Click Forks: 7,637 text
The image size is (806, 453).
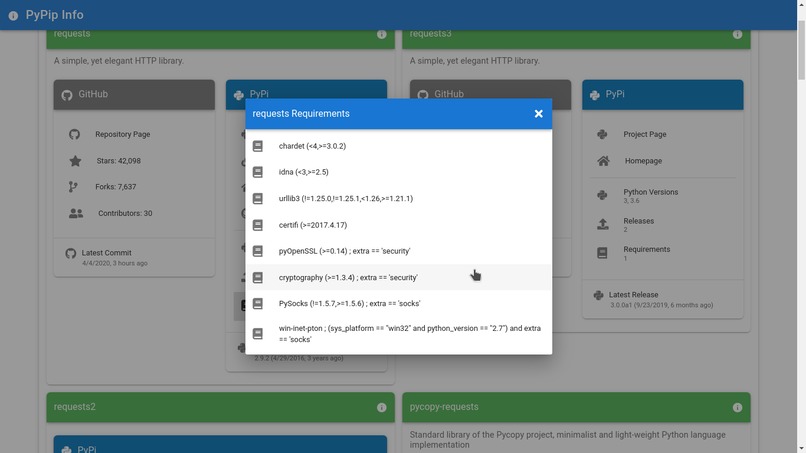pos(116,187)
